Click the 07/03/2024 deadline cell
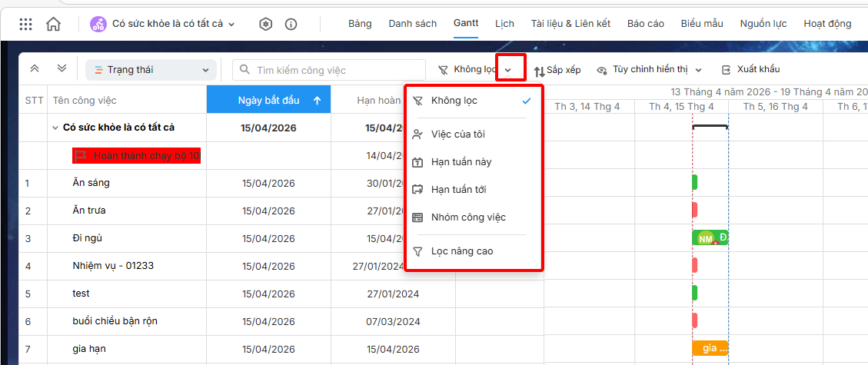The width and height of the screenshot is (868, 365). click(x=393, y=321)
